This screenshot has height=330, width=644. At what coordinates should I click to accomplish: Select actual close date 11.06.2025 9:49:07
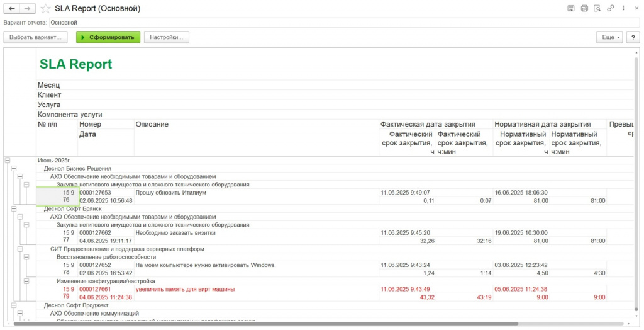(x=406, y=193)
